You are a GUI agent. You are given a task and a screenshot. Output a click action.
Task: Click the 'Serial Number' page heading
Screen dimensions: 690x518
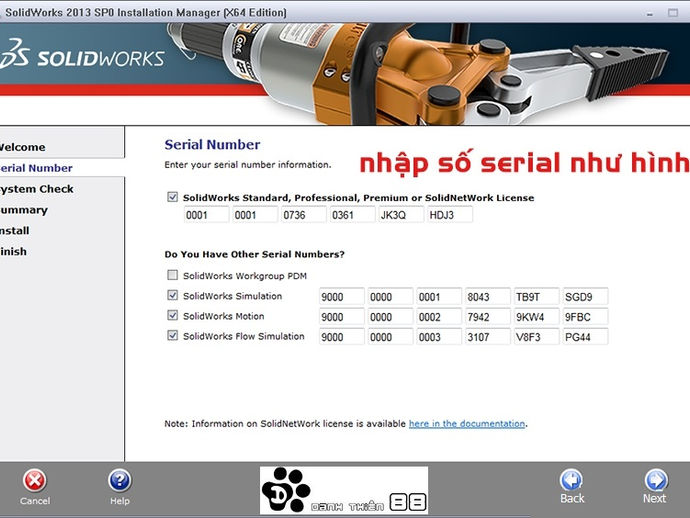212,144
